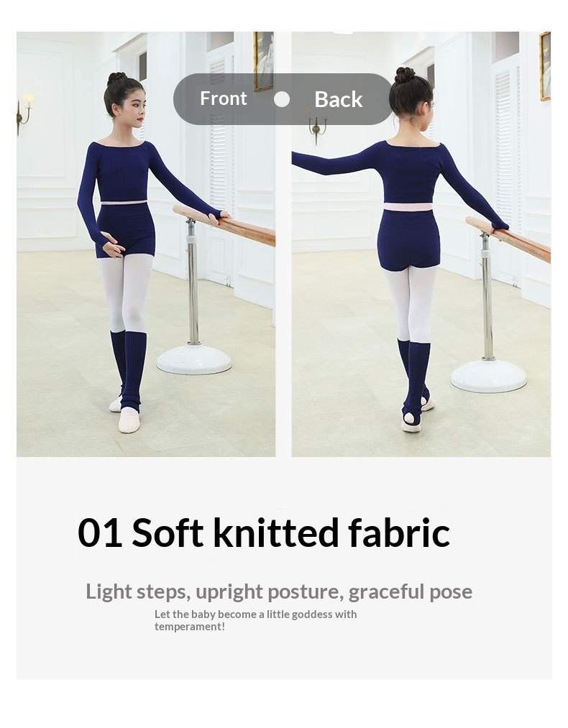Click the wooden barre rail in the back photo
568x728 pixels.
click(508, 239)
